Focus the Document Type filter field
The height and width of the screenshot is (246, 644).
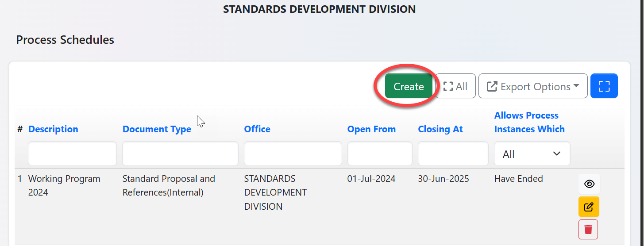click(180, 154)
